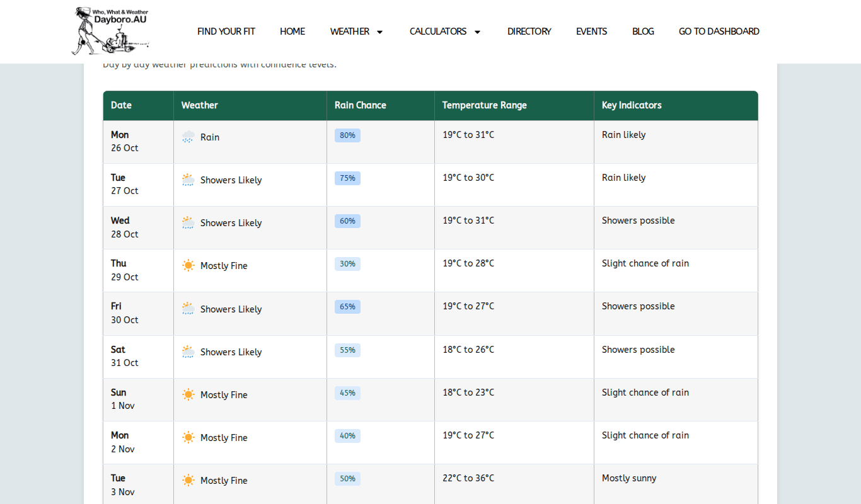Click the showers icon for Tue 27 Oct
Viewport: 861px width, 504px height.
188,180
